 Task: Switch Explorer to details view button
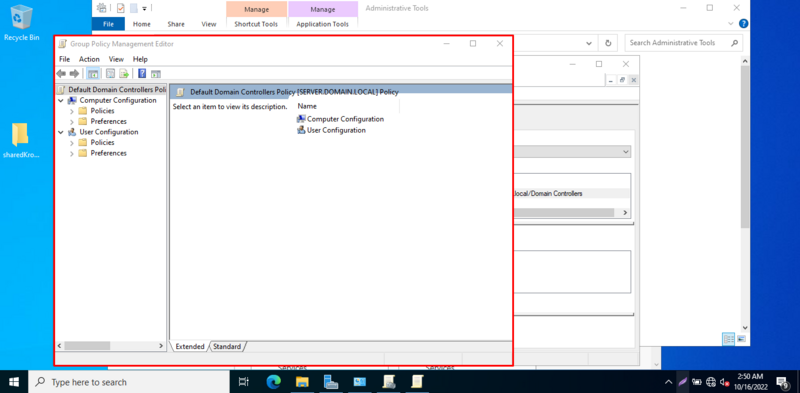(728, 338)
